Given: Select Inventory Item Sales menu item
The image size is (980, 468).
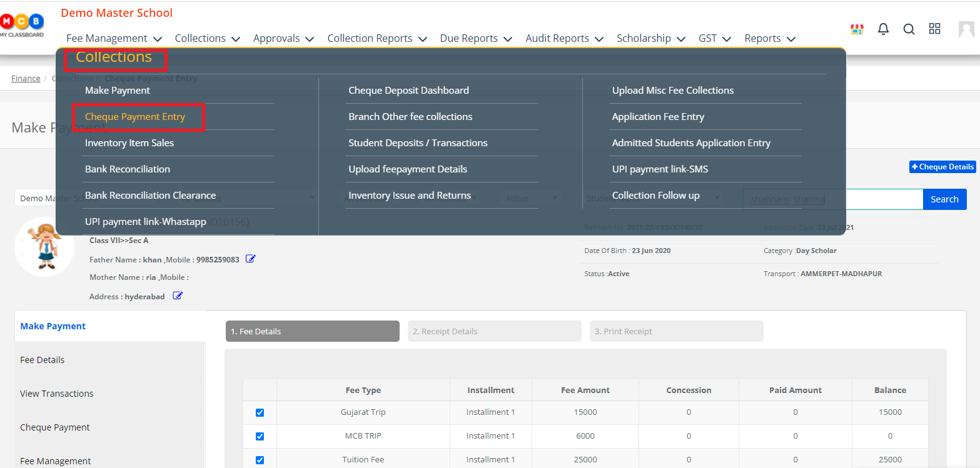Looking at the screenshot, I should pyautogui.click(x=129, y=143).
